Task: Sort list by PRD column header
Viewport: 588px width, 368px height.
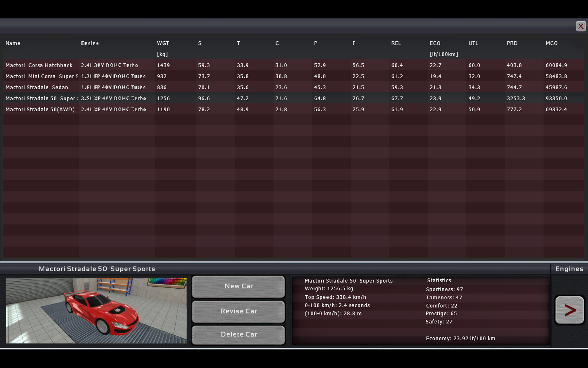Action: [x=512, y=43]
